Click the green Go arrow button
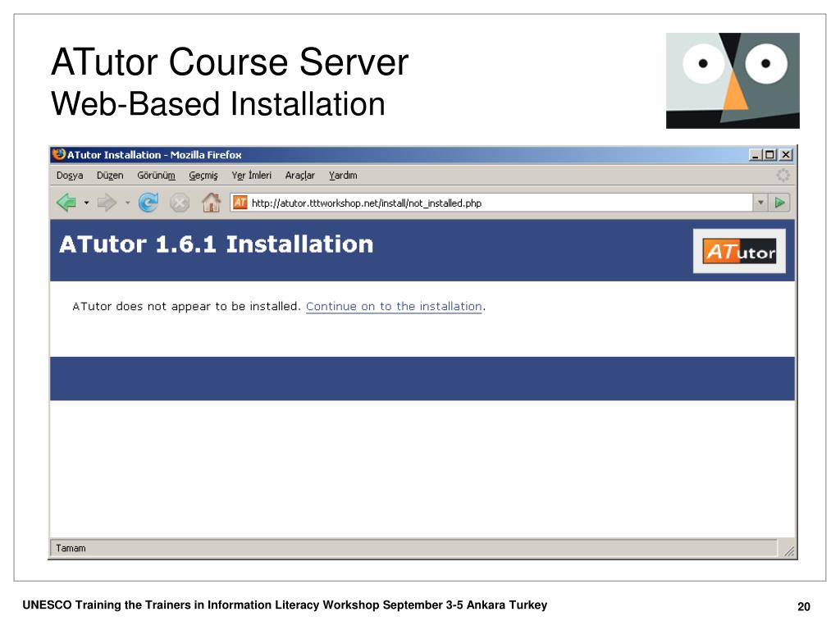Screen dimensions: 840x630 pos(779,203)
